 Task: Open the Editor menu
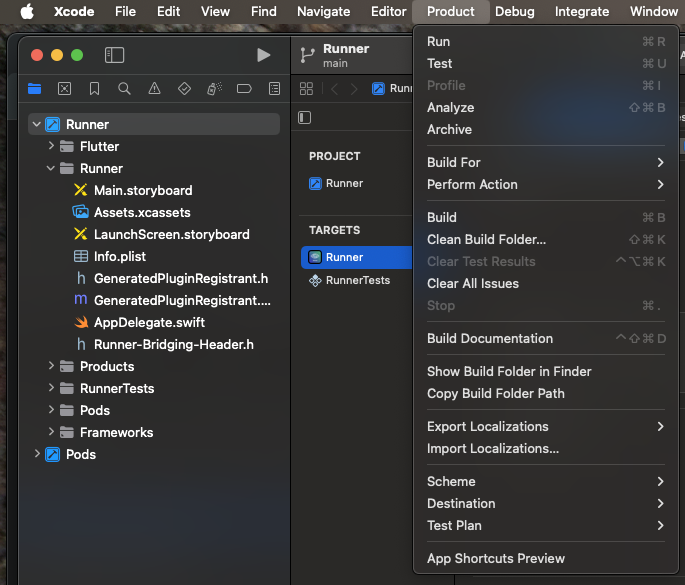(x=388, y=12)
